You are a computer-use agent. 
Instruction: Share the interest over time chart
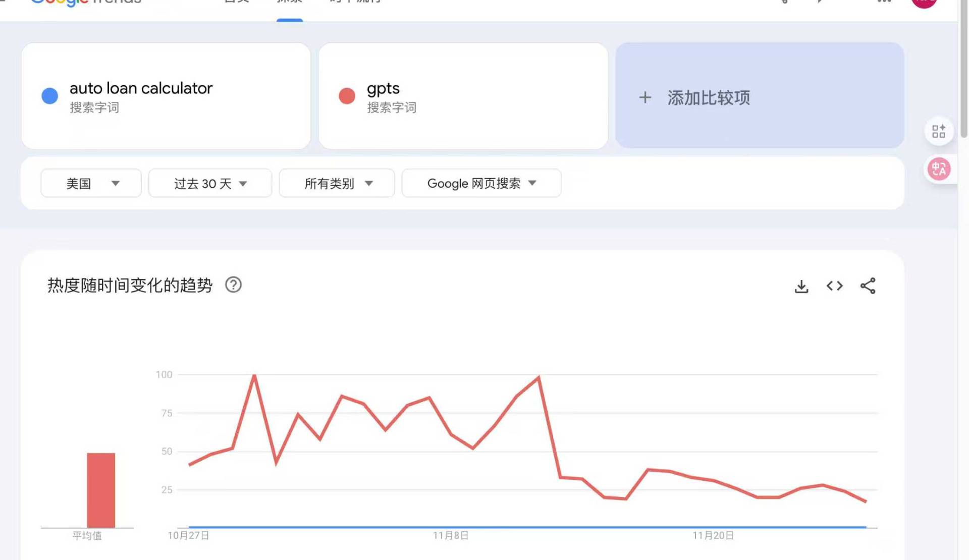click(868, 286)
